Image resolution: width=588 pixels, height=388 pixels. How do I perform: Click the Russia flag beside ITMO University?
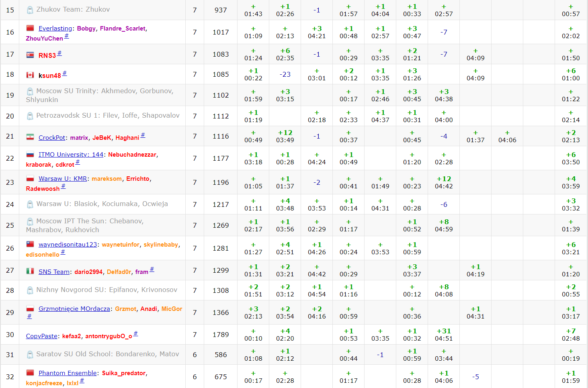(x=30, y=154)
